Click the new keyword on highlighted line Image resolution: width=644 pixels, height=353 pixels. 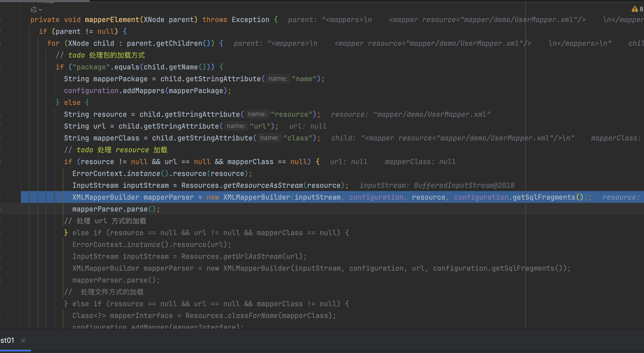point(213,197)
